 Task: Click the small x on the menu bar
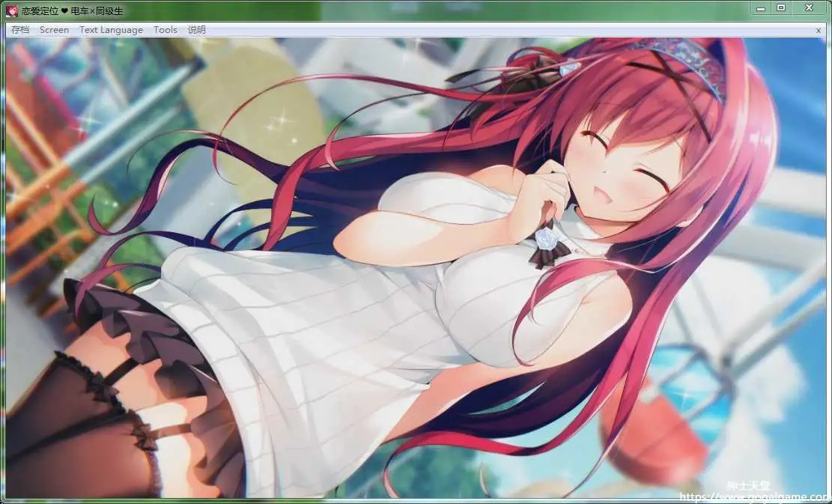818,30
